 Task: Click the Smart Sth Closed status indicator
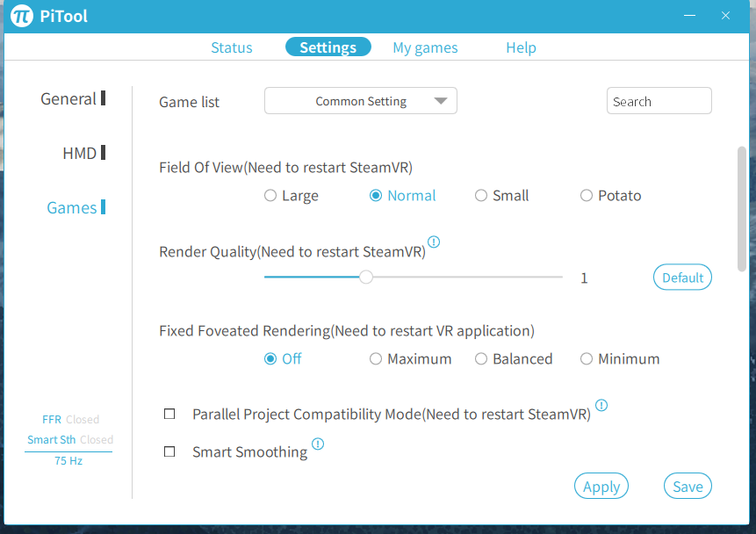pyautogui.click(x=70, y=440)
